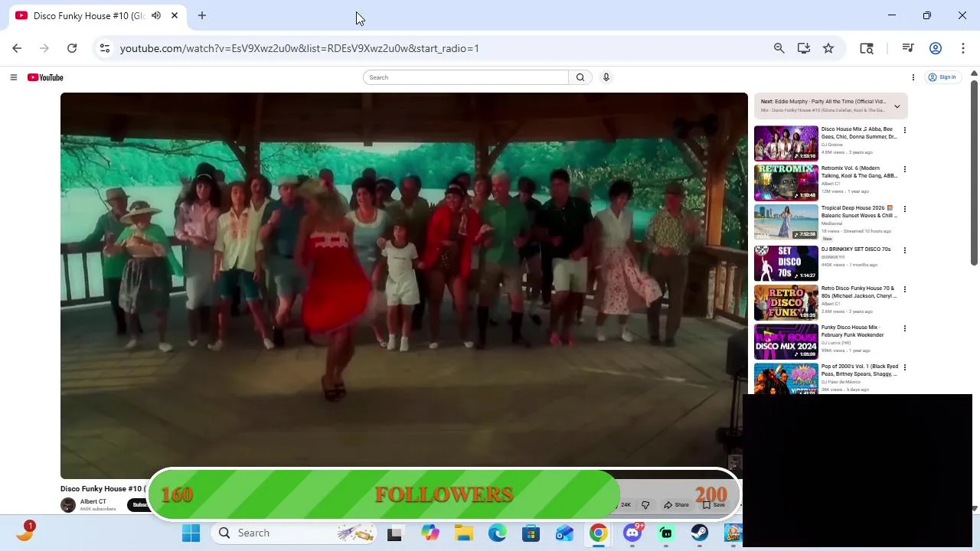Close the Disco Funky House browser tab
The image size is (980, 551).
[175, 15]
